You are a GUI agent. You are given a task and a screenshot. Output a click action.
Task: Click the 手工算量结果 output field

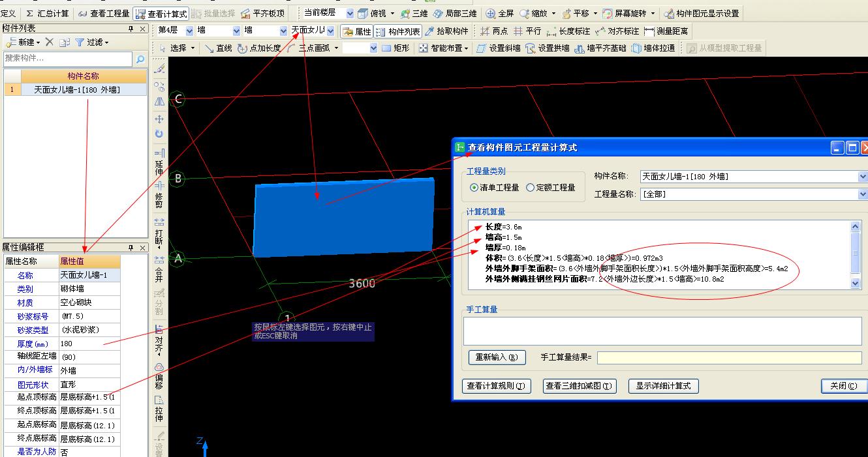click(729, 357)
